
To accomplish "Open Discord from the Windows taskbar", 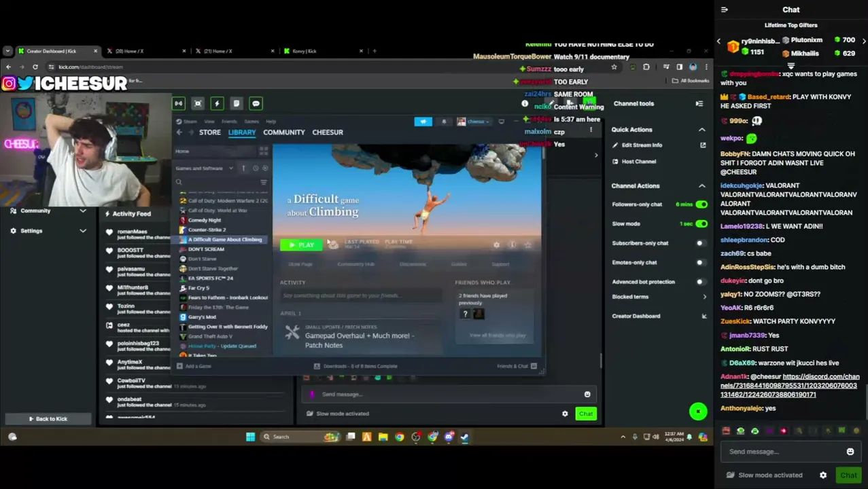I will [x=449, y=437].
